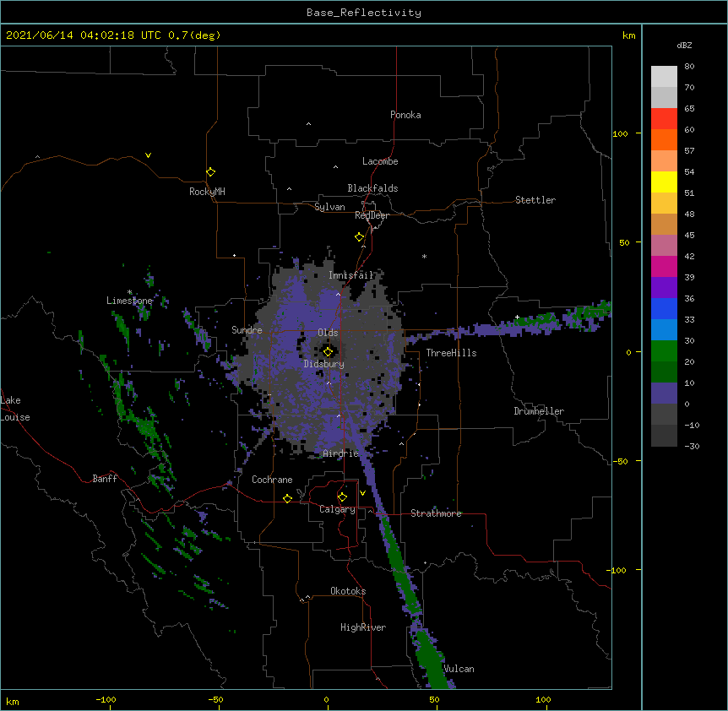The width and height of the screenshot is (728, 711).
Task: Click the RedDeer city label
Action: click(372, 215)
